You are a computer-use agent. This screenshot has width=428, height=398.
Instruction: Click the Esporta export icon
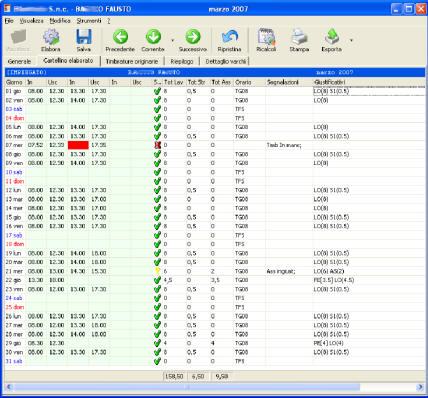[332, 37]
